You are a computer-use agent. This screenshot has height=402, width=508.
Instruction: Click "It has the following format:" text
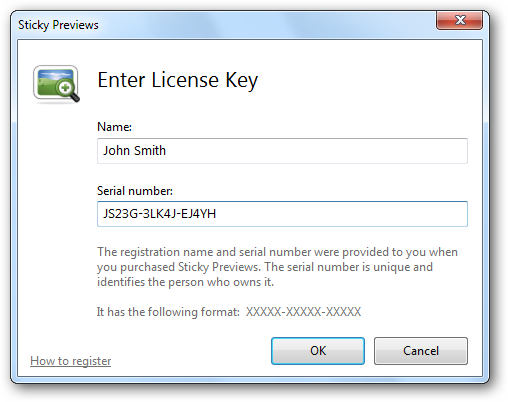click(x=168, y=312)
